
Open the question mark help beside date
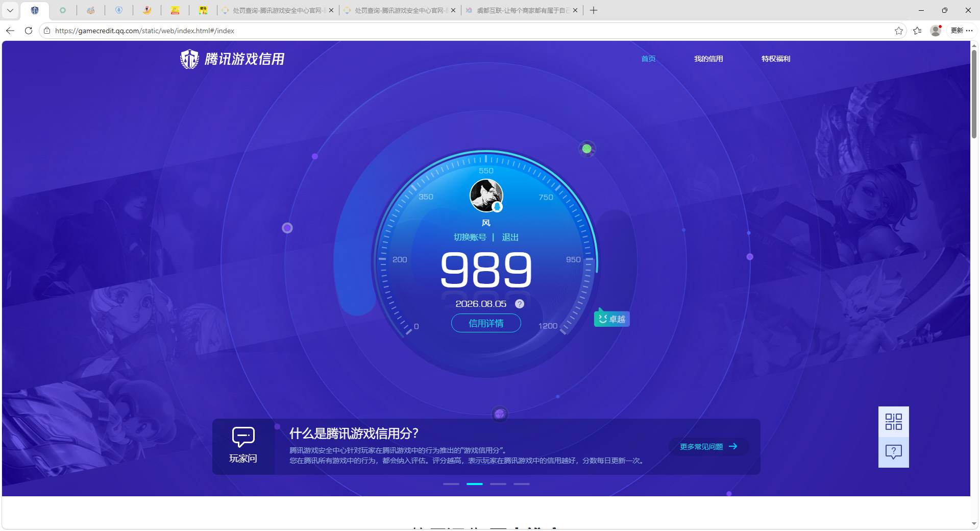pos(520,304)
